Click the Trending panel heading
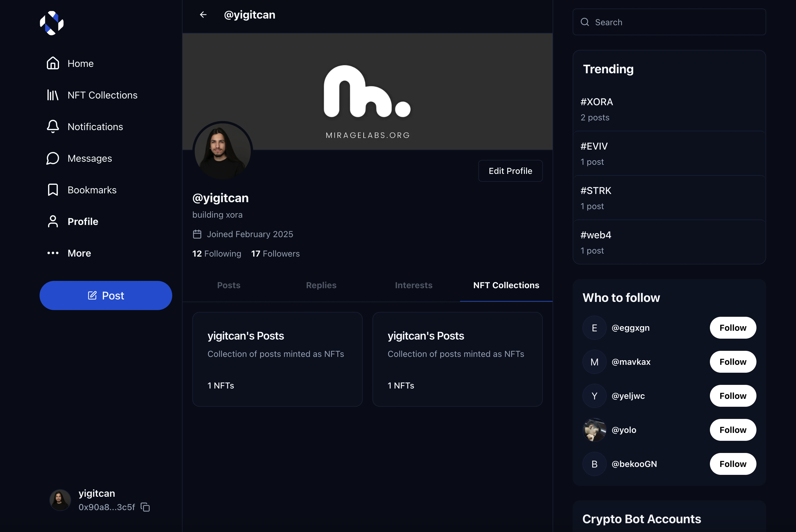The width and height of the screenshot is (796, 532). click(x=608, y=69)
